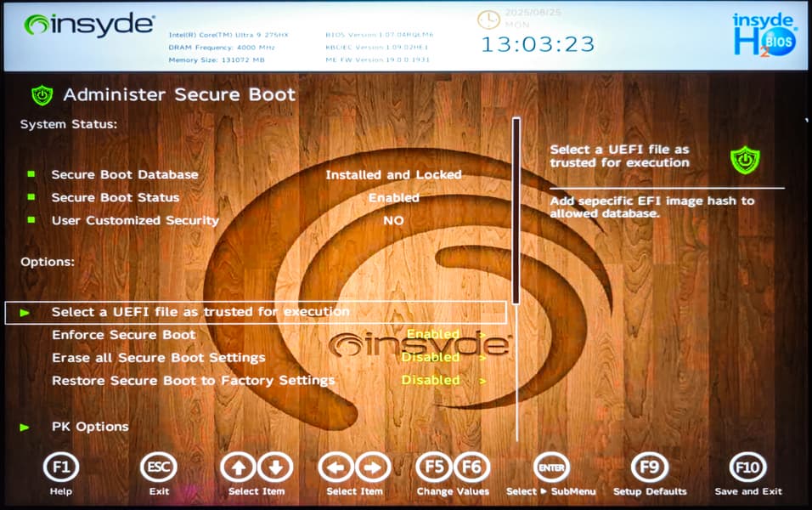Viewport: 812px width, 510px height.
Task: Click the green shield icon beside Administer Secure Boot
Action: pos(42,95)
